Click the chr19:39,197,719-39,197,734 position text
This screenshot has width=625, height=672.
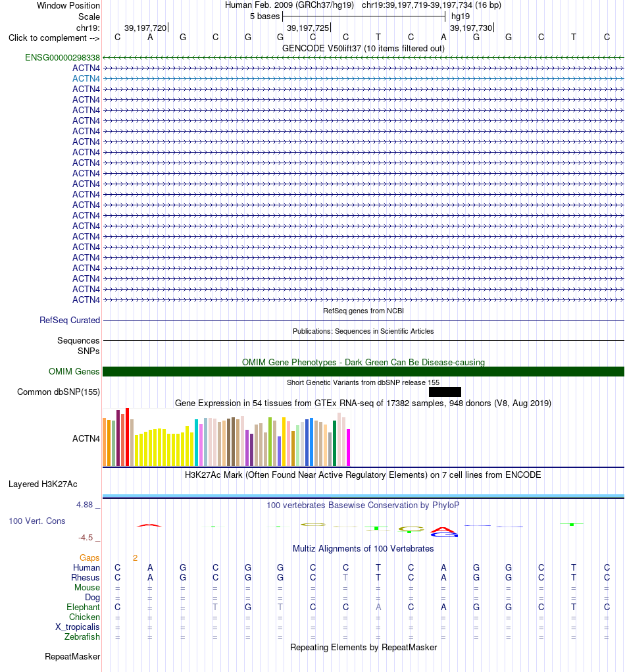tap(432, 5)
